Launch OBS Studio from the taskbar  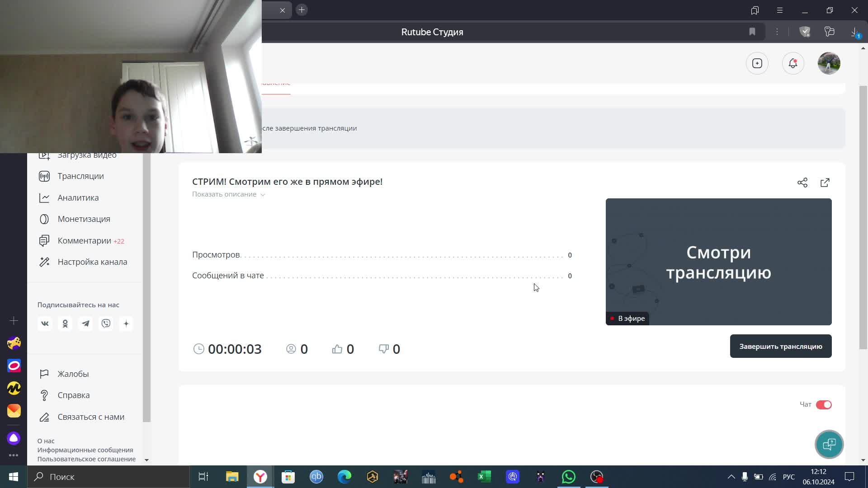pyautogui.click(x=597, y=477)
